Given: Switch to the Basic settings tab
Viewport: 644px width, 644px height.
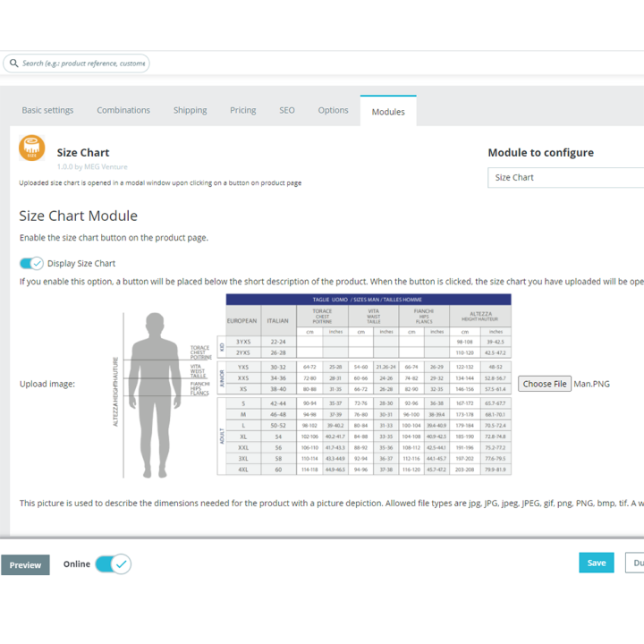Looking at the screenshot, I should 47,110.
